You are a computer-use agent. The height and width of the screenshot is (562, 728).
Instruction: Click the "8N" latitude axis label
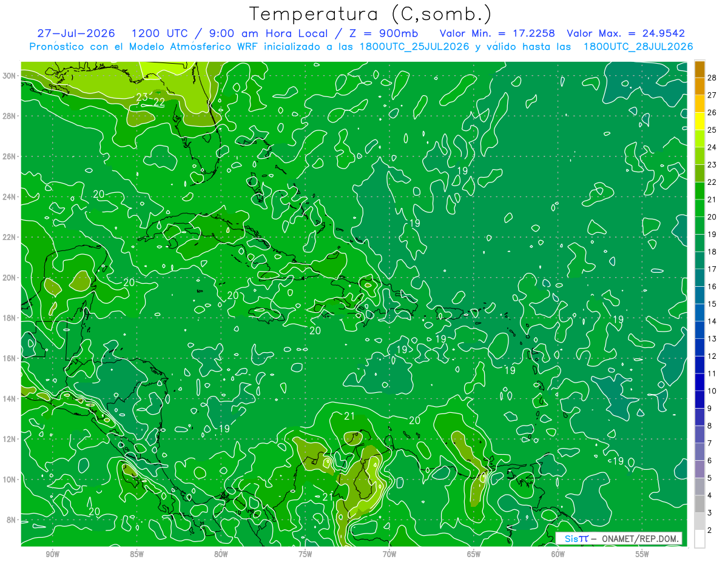pyautogui.click(x=12, y=520)
